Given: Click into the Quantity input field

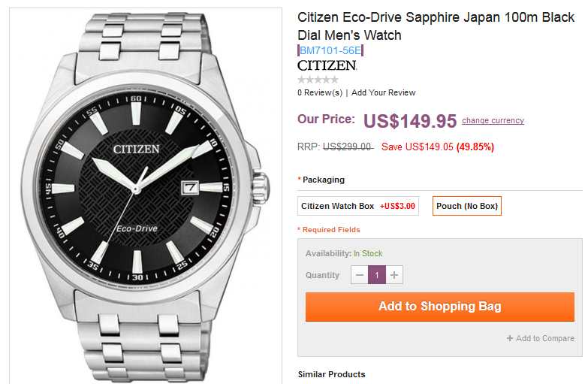Looking at the screenshot, I should coord(377,276).
